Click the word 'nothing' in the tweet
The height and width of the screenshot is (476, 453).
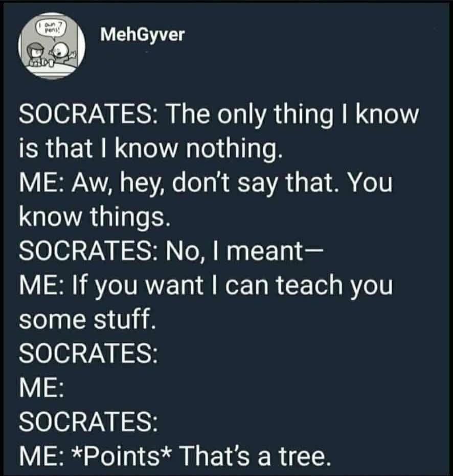point(232,150)
